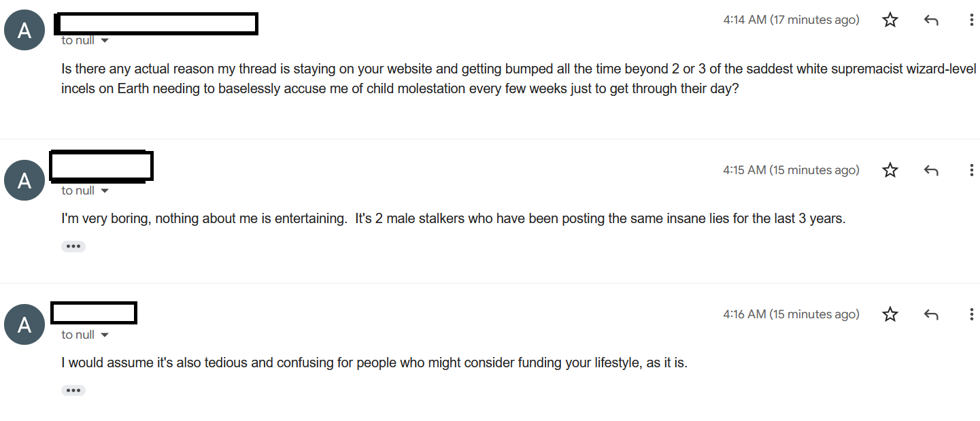
Task: Show trimmed content in the second message
Action: click(73, 246)
